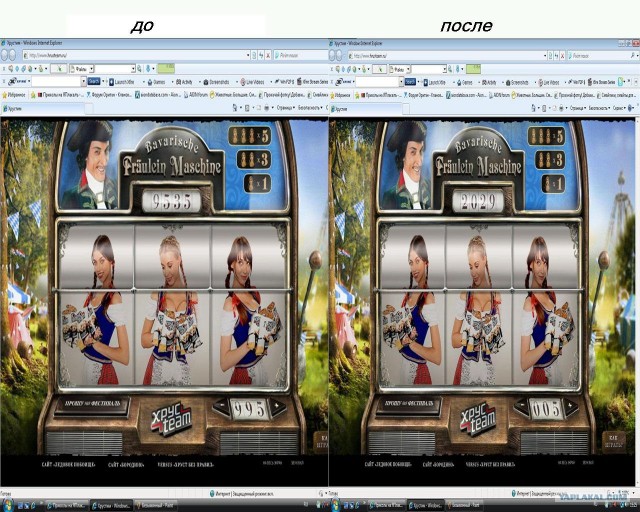
Task: Click Xfire toolbar text field in left browser
Action: coord(56,82)
